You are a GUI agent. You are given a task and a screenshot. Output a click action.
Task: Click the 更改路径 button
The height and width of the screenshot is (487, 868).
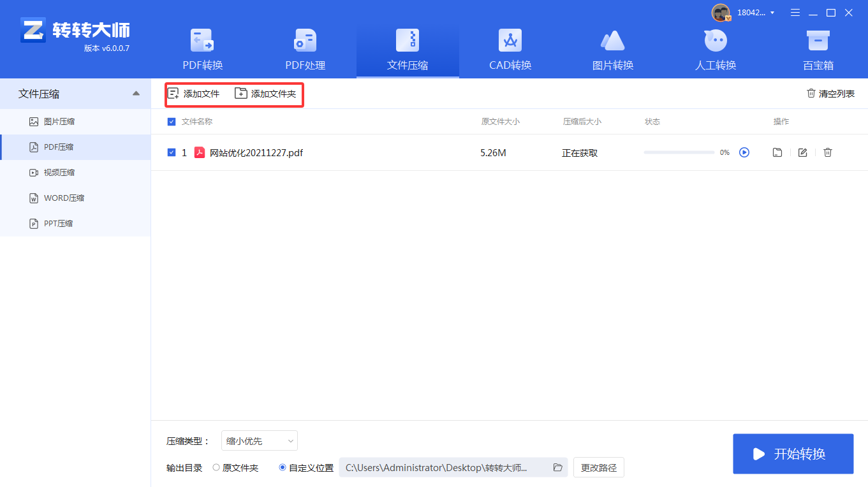tap(599, 467)
